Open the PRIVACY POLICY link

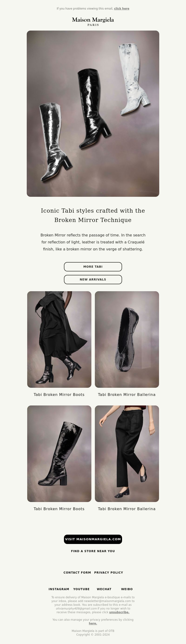pos(109,572)
